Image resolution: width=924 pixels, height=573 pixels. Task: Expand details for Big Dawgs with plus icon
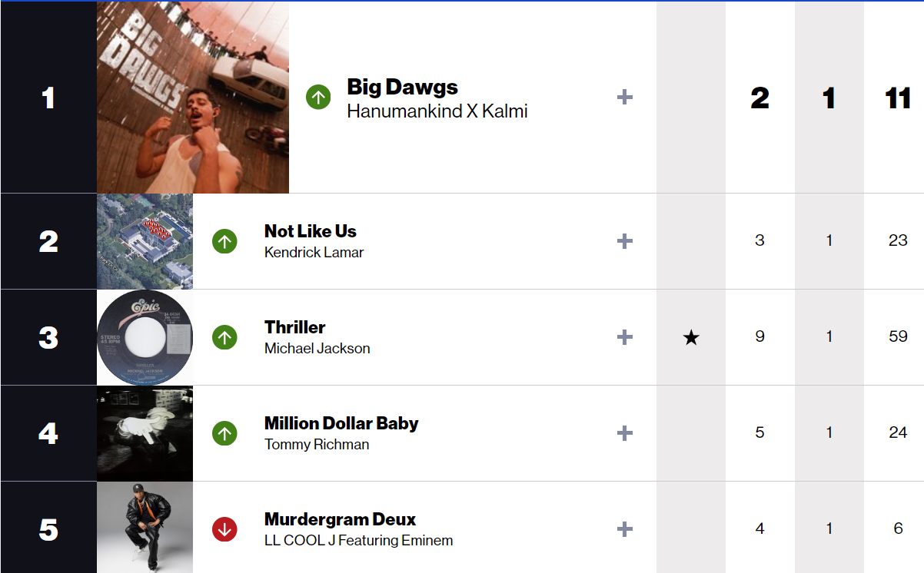tap(625, 98)
